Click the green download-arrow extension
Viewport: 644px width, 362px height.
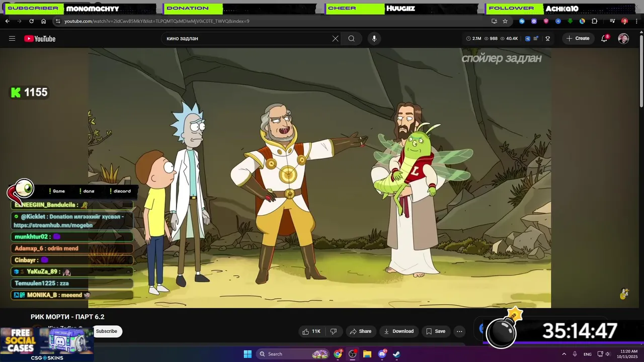(570, 21)
